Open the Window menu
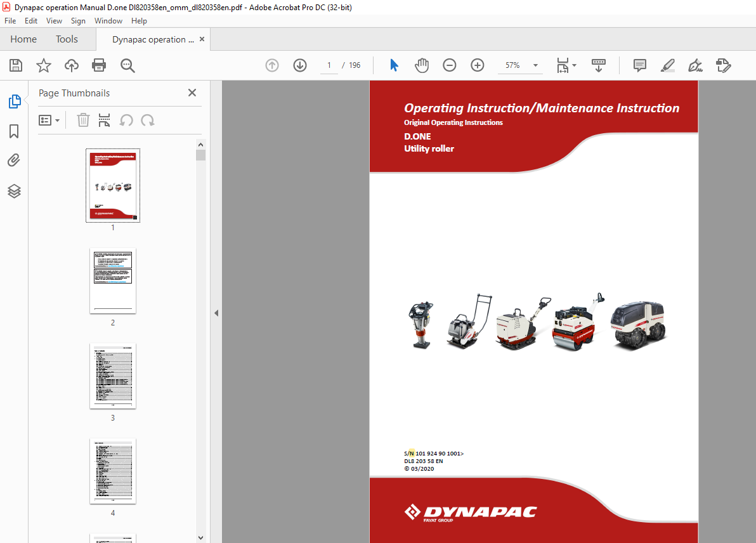Screen dimensions: 756x543 108,21
